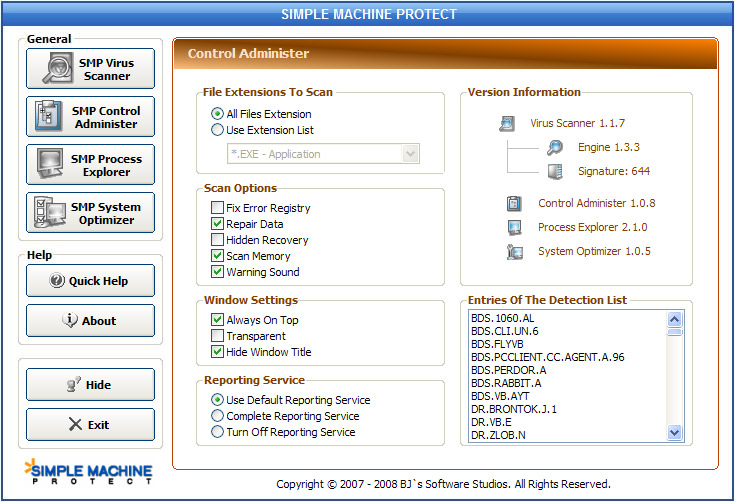Choose Complete Reporting Service option
The width and height of the screenshot is (735, 502).
pos(217,415)
